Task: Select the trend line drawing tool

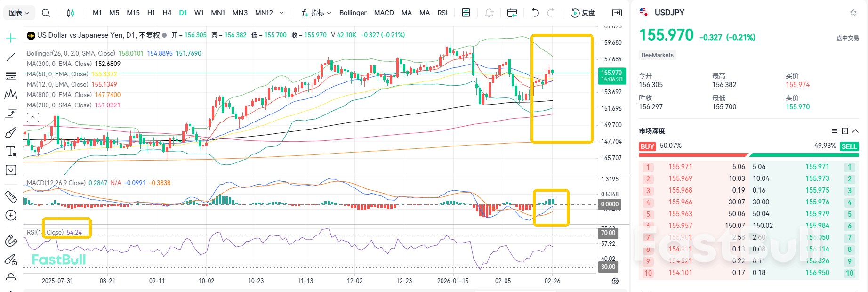Action: [x=10, y=57]
